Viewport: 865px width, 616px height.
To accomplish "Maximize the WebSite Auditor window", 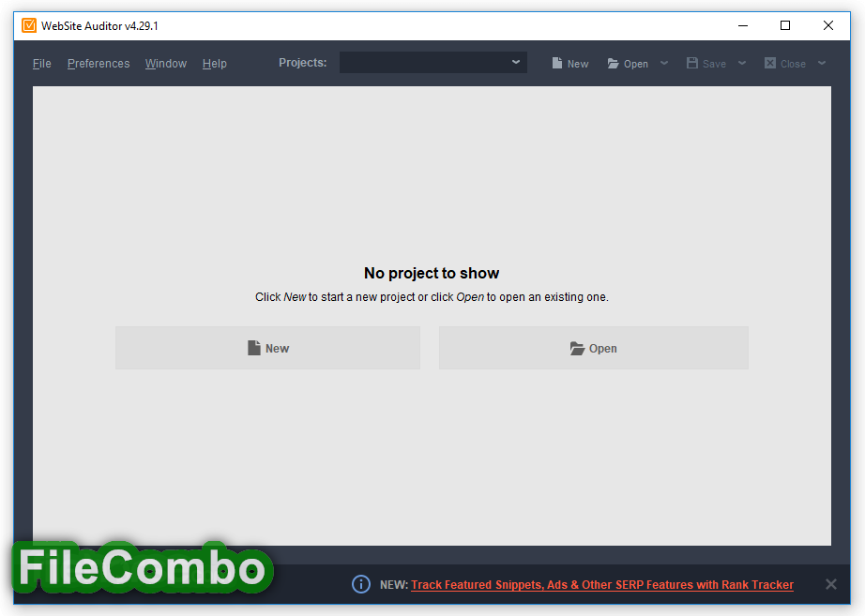I will [785, 25].
